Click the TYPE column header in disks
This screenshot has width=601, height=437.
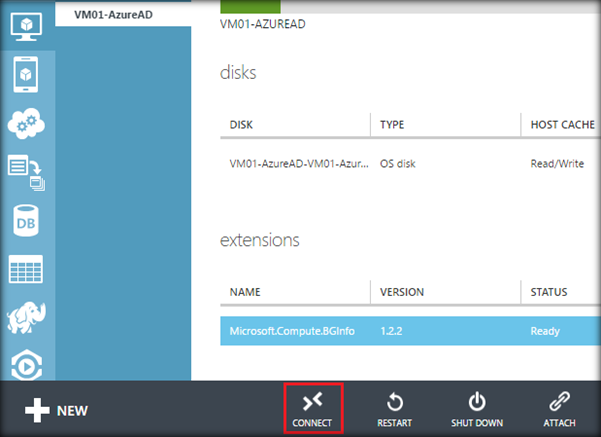pos(392,125)
